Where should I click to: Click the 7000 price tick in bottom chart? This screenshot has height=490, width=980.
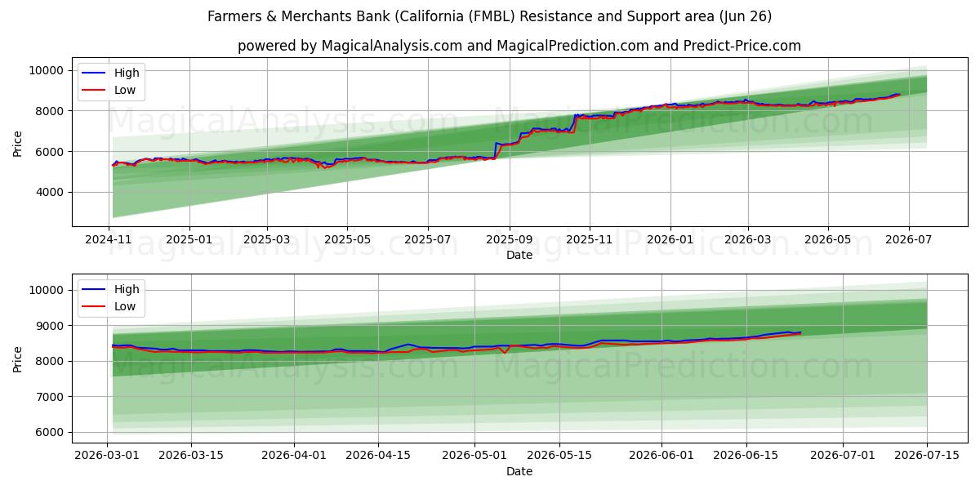point(51,397)
